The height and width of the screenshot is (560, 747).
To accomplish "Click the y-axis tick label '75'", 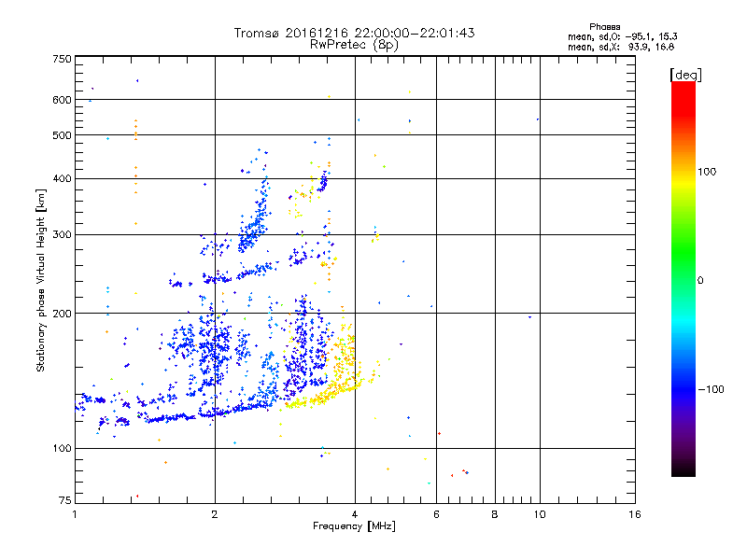I will click(x=65, y=500).
